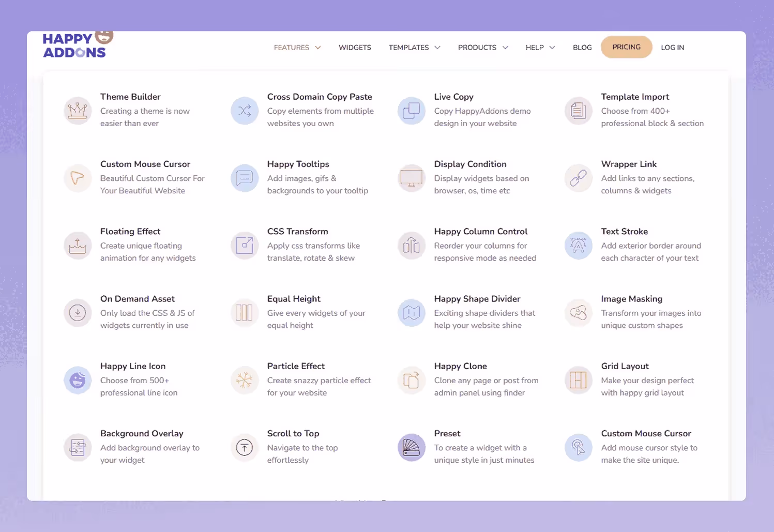Open the Happy Column Control link

click(x=481, y=232)
